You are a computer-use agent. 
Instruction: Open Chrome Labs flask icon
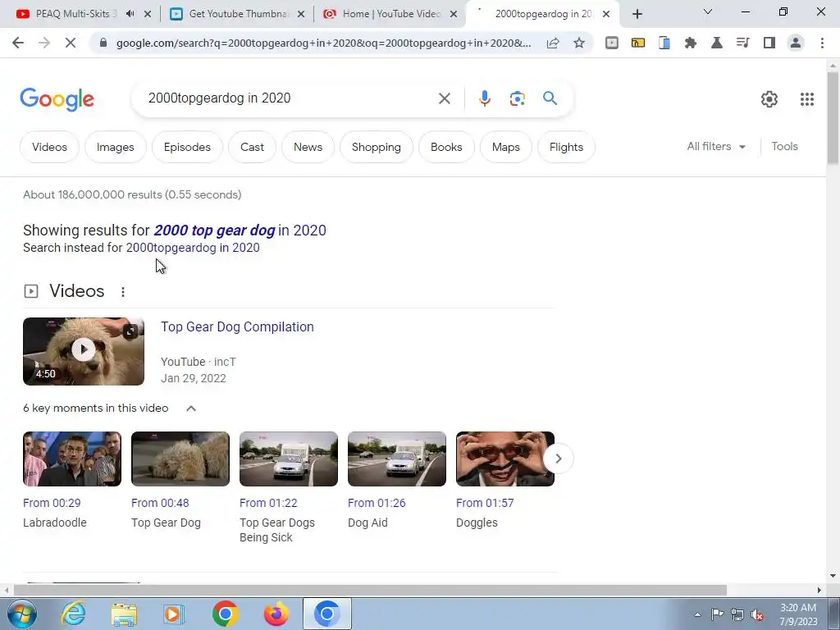pos(717,43)
